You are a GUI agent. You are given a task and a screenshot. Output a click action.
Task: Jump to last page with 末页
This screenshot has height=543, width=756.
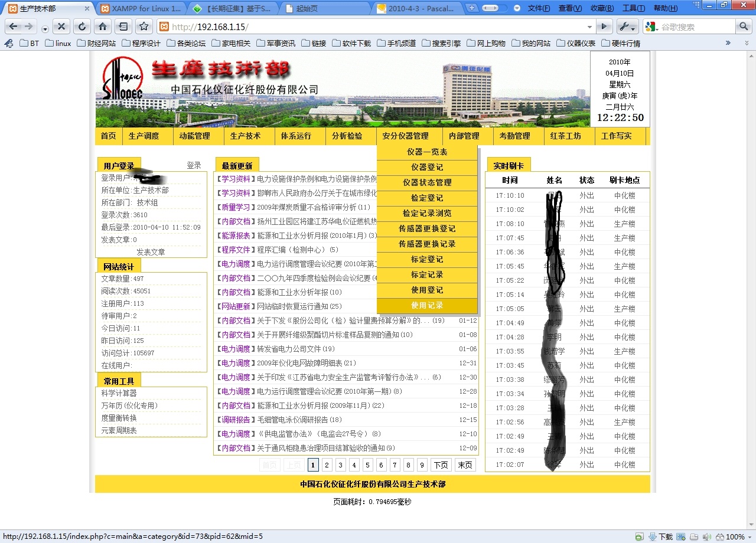pos(465,465)
